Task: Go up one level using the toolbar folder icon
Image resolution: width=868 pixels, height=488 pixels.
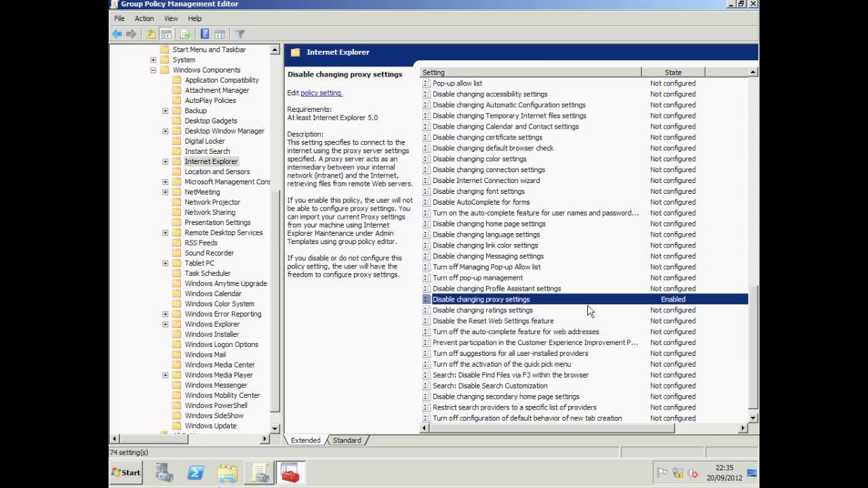Action: tap(151, 34)
